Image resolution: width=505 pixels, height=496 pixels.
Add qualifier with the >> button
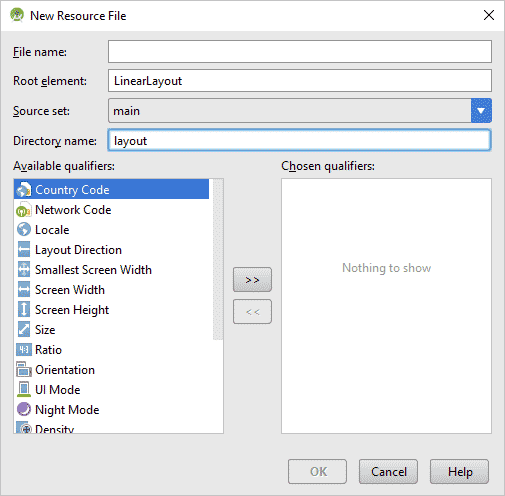tap(252, 279)
